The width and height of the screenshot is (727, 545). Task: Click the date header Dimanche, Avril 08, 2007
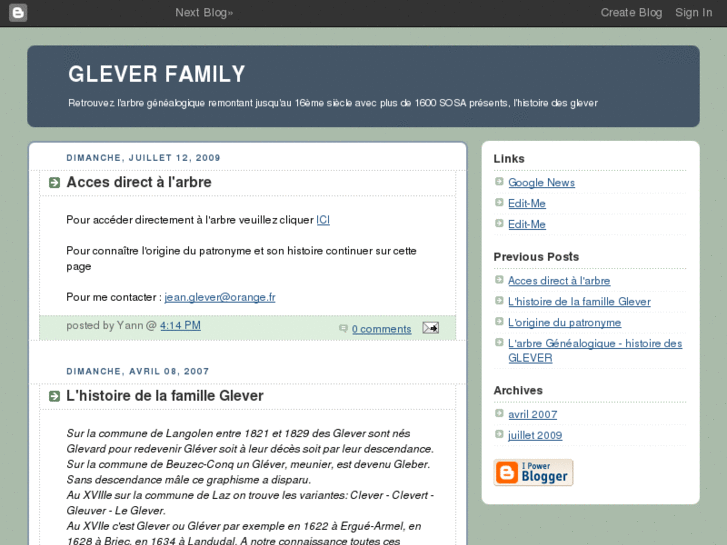click(138, 372)
